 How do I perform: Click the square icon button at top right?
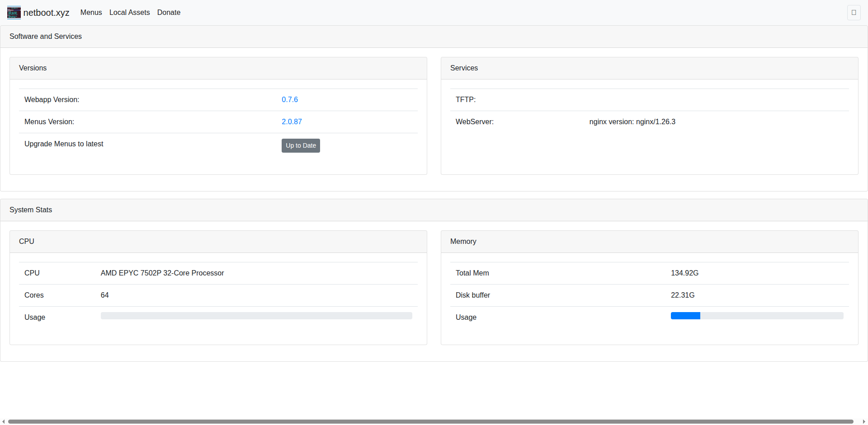point(854,13)
